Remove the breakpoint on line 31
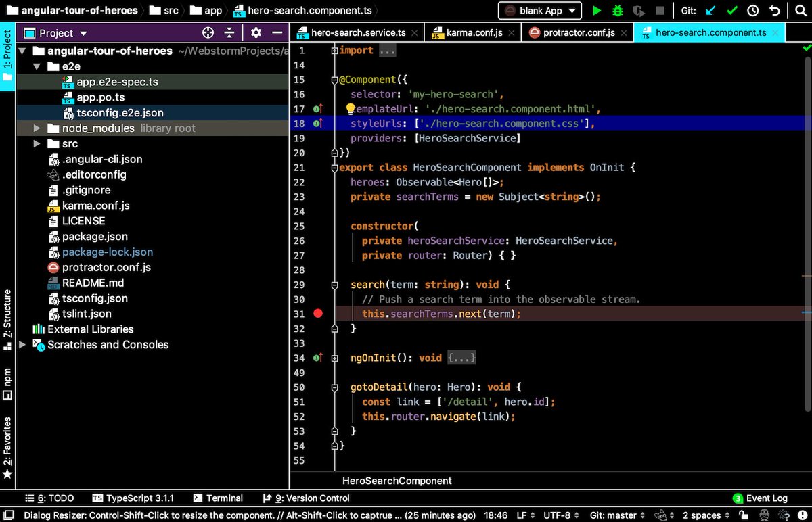 click(318, 314)
